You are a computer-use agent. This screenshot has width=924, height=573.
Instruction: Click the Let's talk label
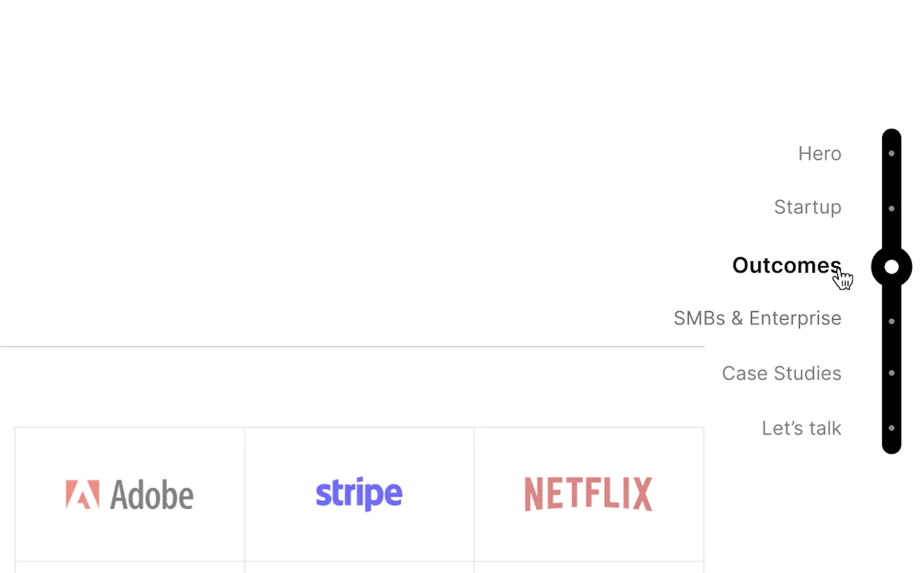click(x=801, y=428)
